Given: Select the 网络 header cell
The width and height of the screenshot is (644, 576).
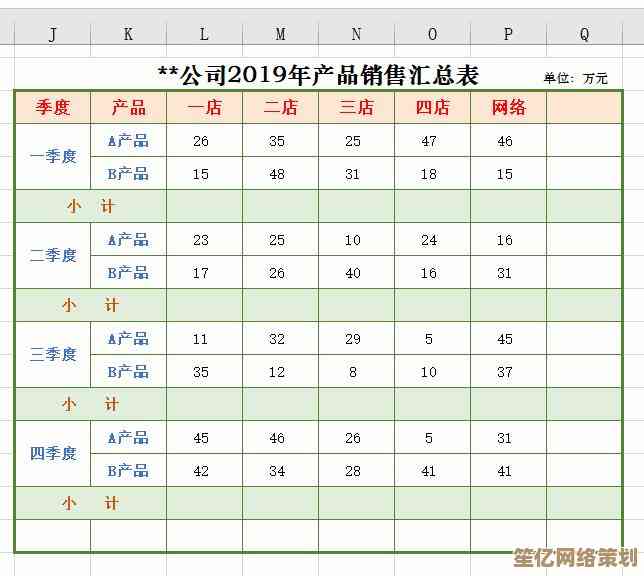Looking at the screenshot, I should click(508, 107).
